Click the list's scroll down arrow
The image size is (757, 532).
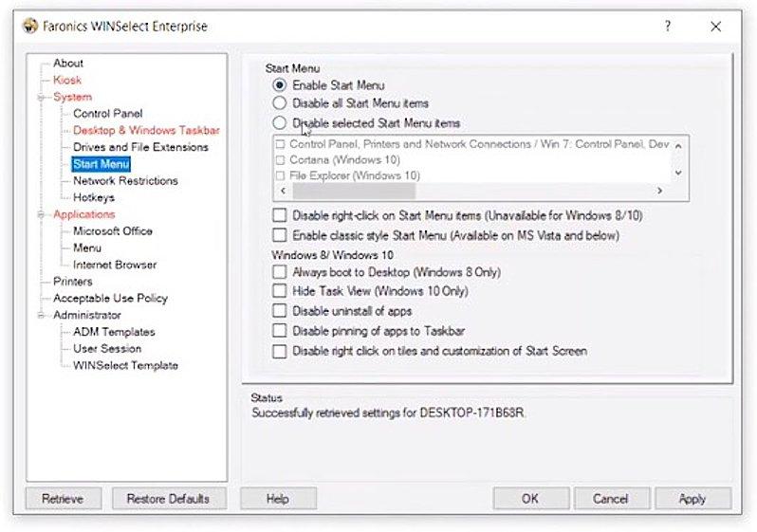coord(678,173)
